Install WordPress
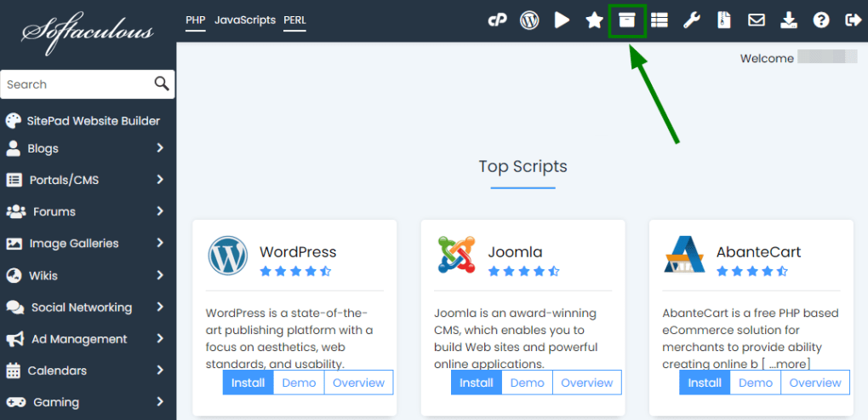 (248, 383)
